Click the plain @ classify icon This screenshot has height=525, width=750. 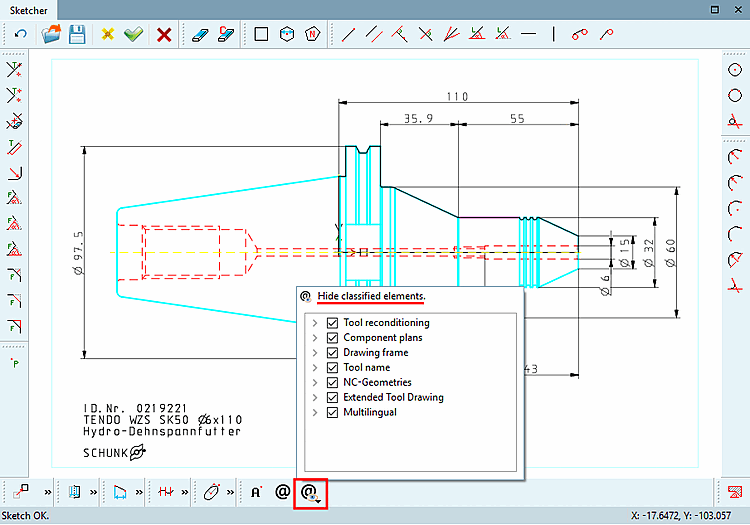click(x=282, y=492)
